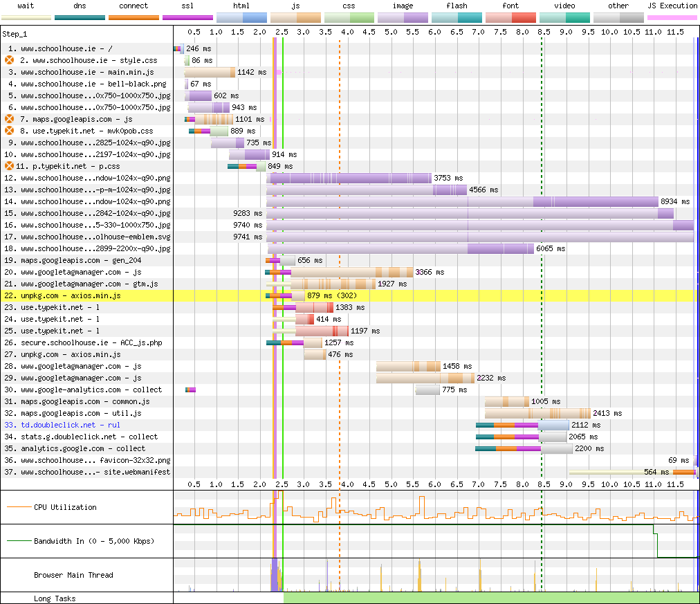Click the 3753 ms timing label
The width and height of the screenshot is (700, 604).
[448, 178]
